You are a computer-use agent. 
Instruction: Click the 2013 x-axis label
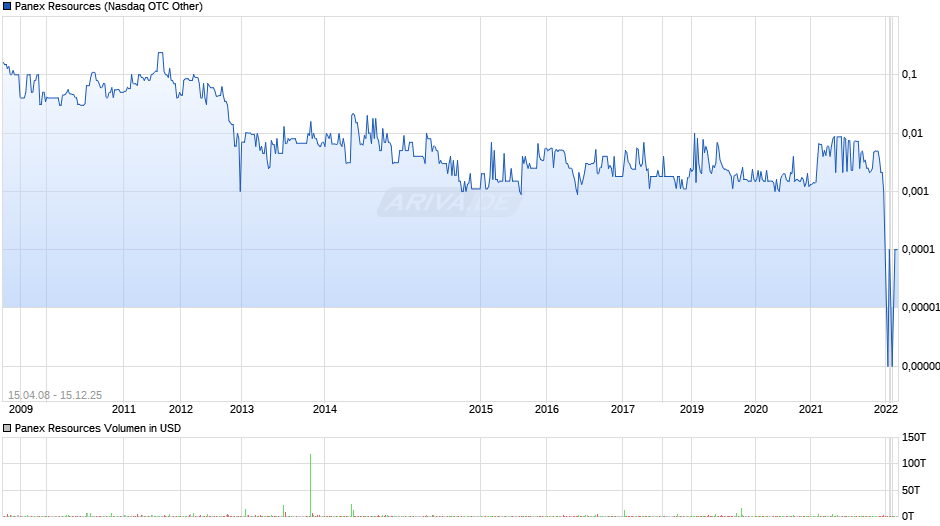242,409
